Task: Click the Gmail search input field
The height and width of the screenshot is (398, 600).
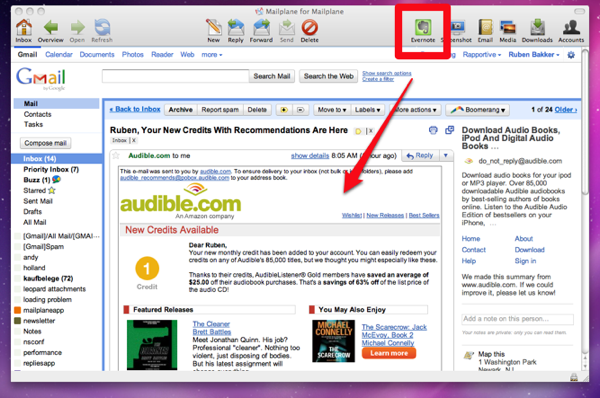Action: click(x=175, y=76)
